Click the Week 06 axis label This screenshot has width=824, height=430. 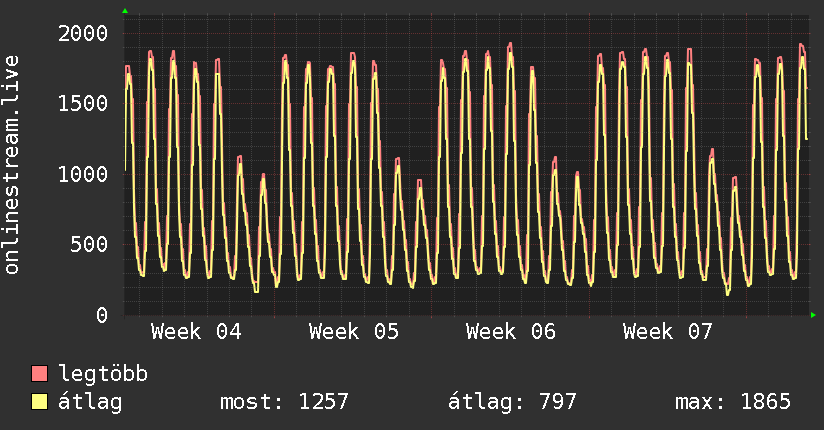click(511, 332)
